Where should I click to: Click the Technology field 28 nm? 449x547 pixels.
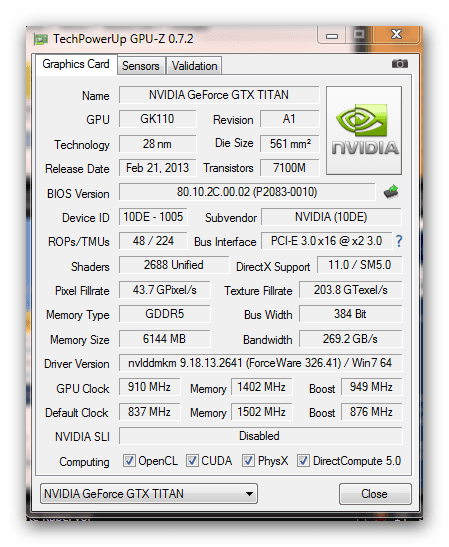pos(157,144)
